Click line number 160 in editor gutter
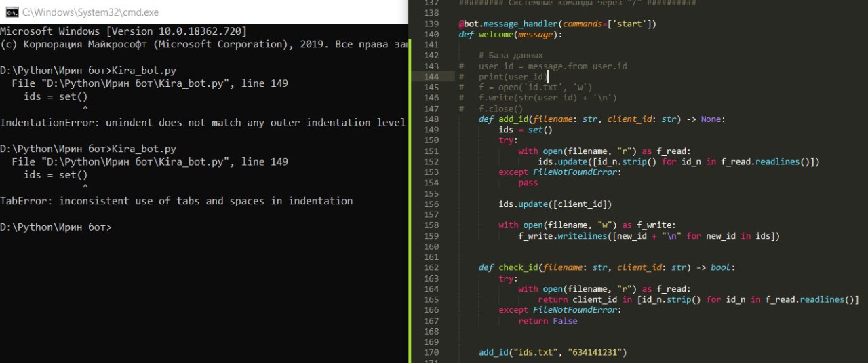Screen dimensions: 868x363 coord(431,246)
